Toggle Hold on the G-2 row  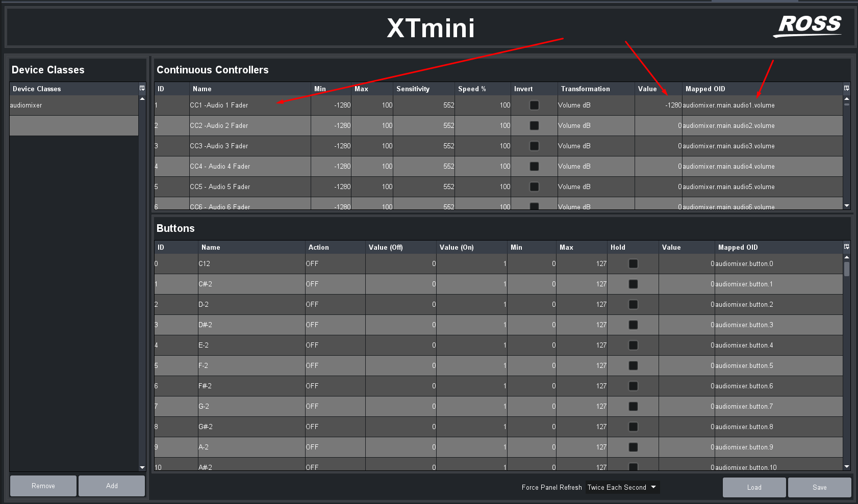(x=633, y=406)
